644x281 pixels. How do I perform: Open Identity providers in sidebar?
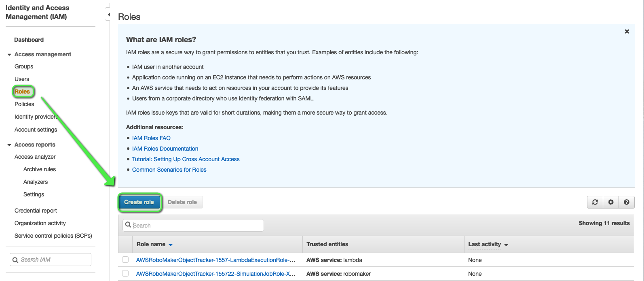[36, 117]
